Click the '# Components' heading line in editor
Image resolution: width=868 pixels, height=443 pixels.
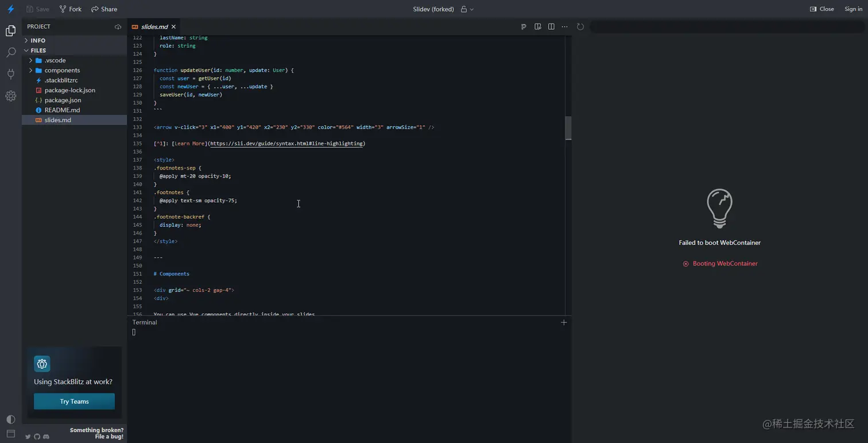(x=172, y=274)
